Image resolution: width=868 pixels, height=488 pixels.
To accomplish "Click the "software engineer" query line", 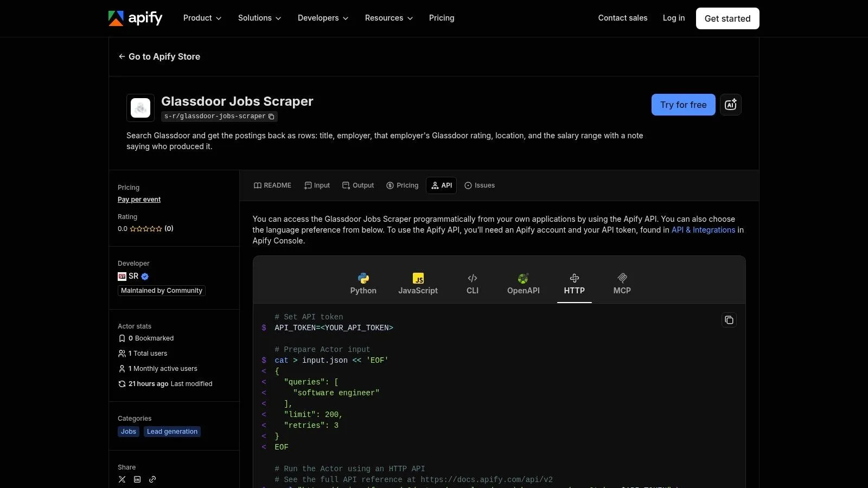I will (336, 393).
